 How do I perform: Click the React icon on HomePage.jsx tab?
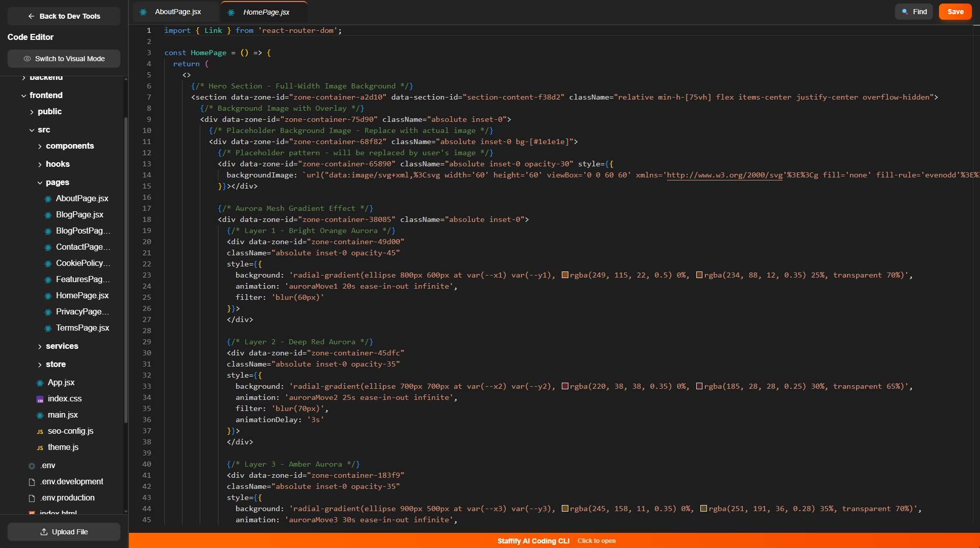231,12
